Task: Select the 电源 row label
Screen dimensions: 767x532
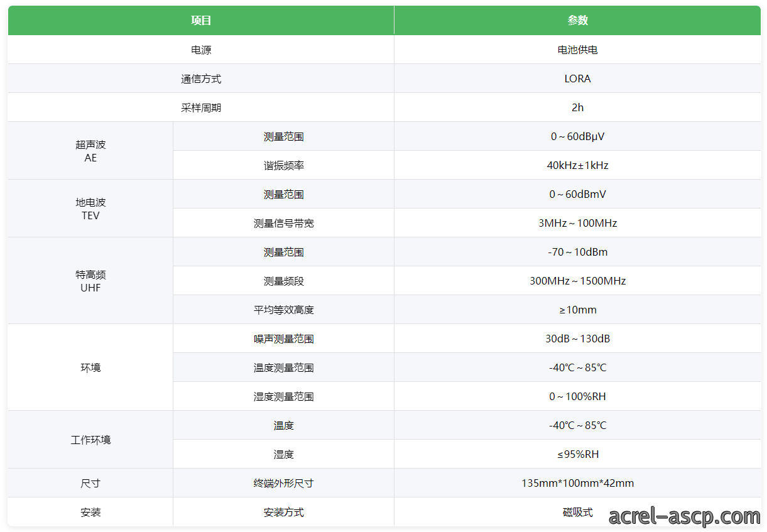Action: click(x=201, y=50)
